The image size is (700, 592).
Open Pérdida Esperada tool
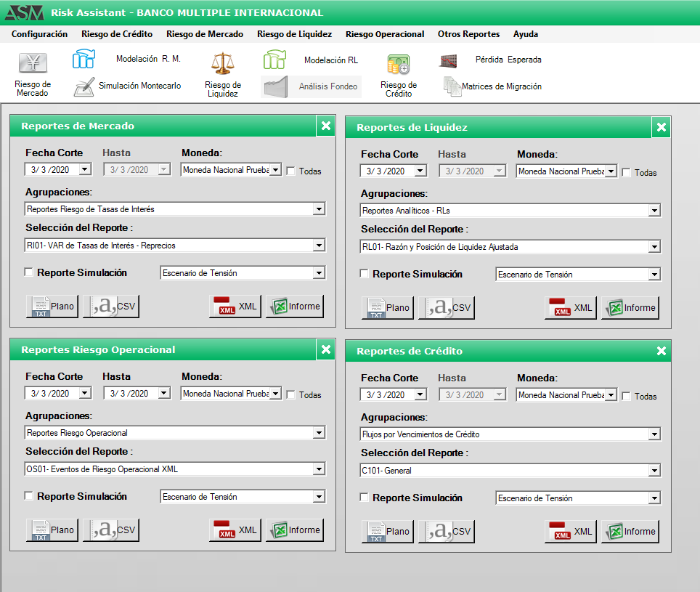448,60
